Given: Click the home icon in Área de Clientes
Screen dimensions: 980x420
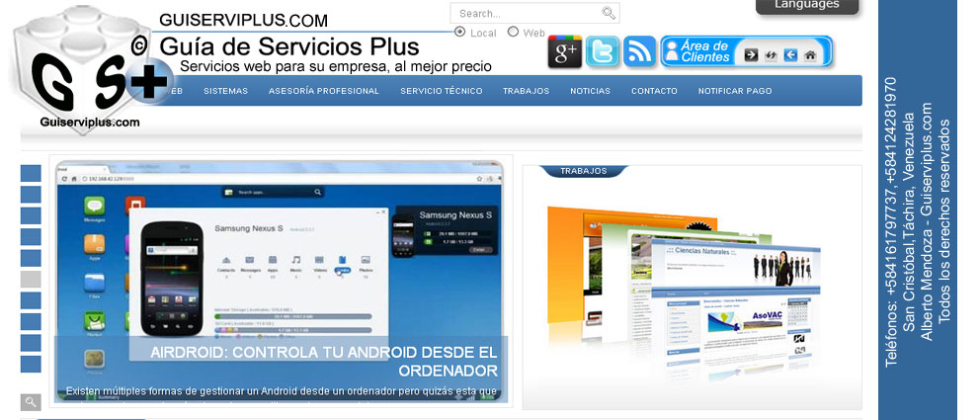Looking at the screenshot, I should click(810, 55).
